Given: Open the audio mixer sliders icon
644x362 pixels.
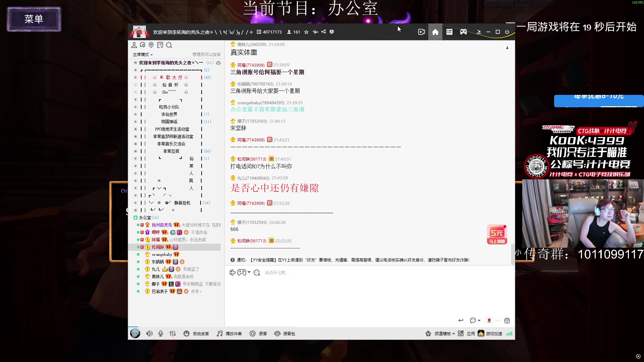Looking at the screenshot, I should [x=173, y=334].
